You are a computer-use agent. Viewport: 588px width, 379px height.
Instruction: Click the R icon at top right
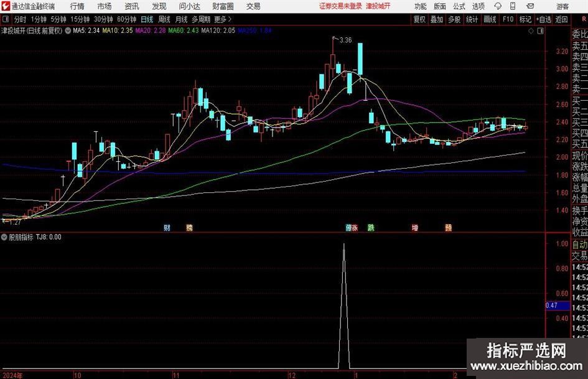pyautogui.click(x=584, y=19)
